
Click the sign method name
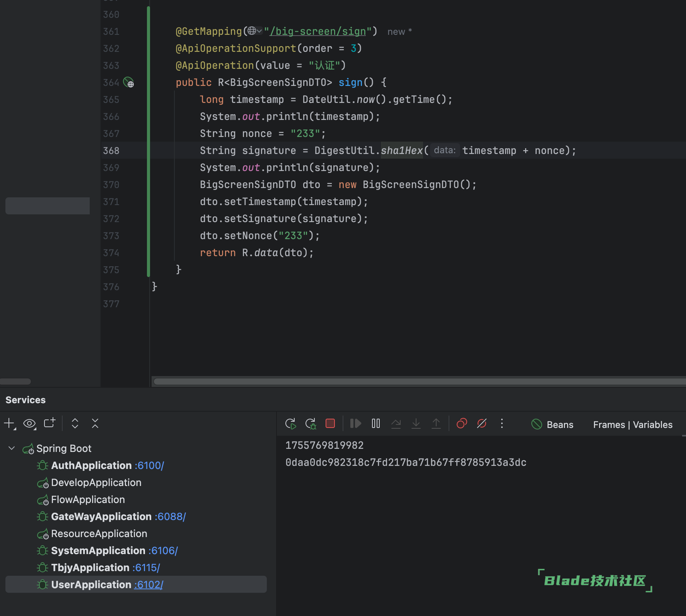[350, 82]
